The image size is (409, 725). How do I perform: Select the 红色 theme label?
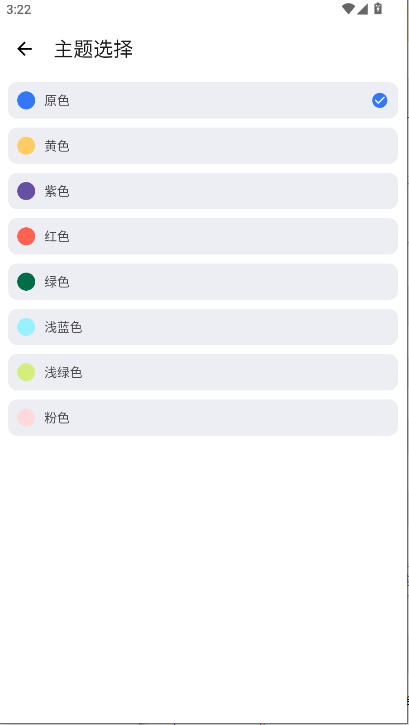(57, 236)
